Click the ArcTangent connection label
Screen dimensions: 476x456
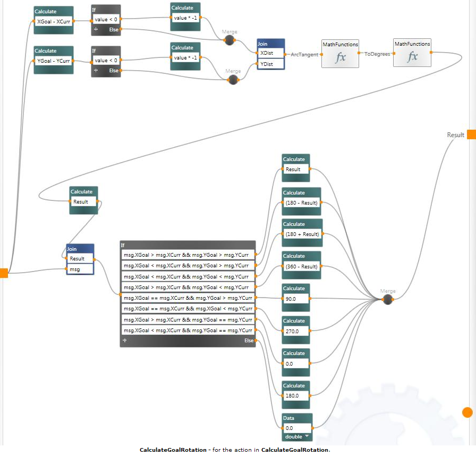coord(304,55)
